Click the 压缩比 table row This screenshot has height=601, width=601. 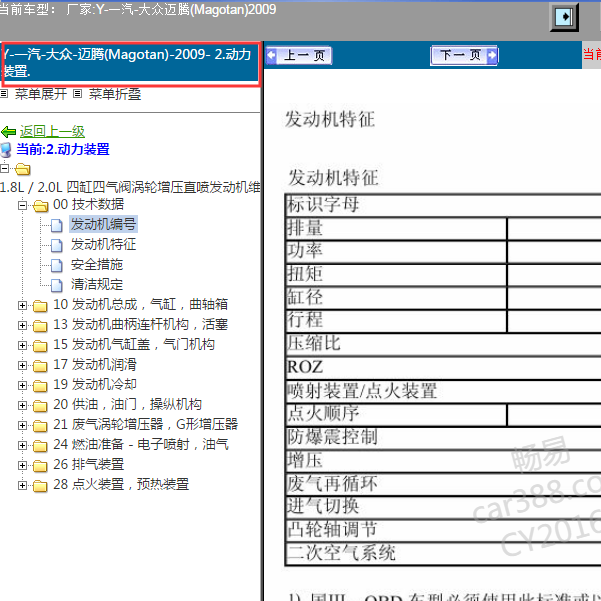point(443,344)
